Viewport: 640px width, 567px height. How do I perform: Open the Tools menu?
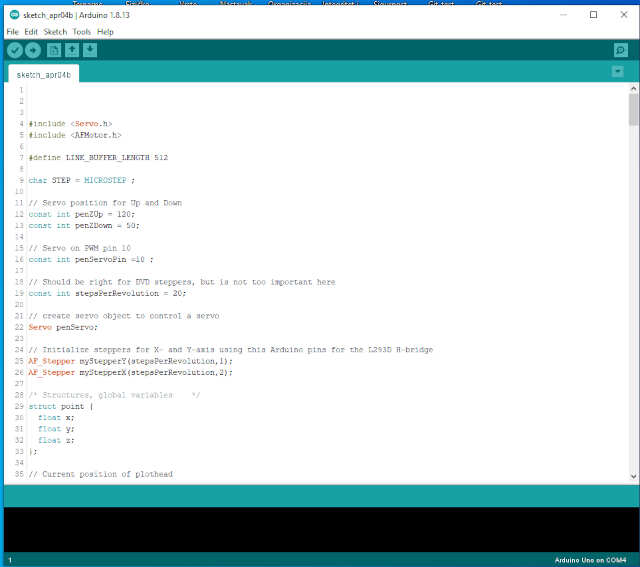click(82, 32)
